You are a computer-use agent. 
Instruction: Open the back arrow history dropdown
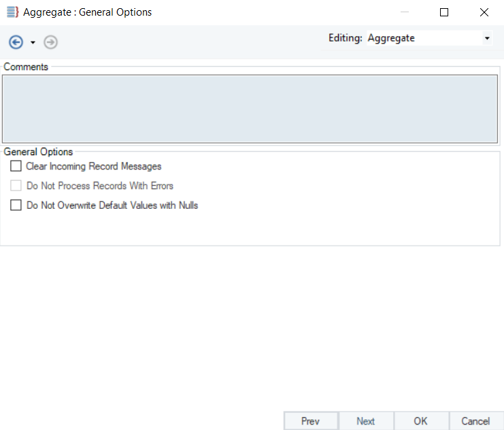coord(33,43)
